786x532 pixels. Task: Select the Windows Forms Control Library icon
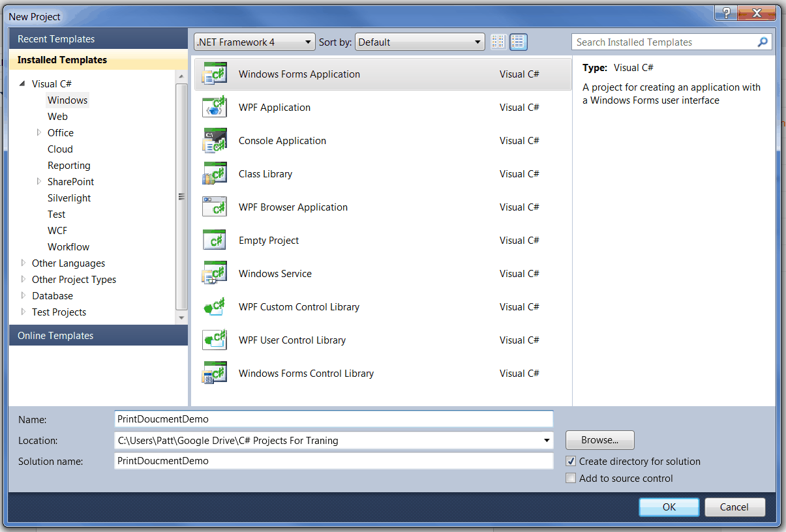tap(215, 373)
